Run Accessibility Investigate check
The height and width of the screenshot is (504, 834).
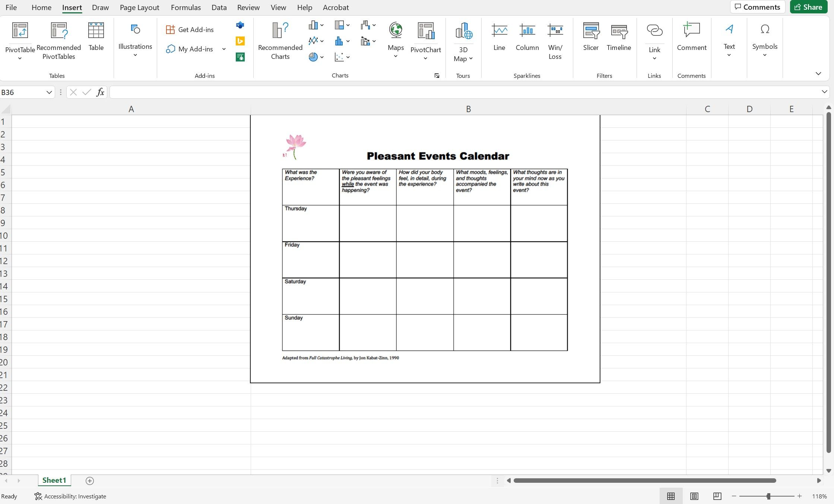[x=70, y=496]
